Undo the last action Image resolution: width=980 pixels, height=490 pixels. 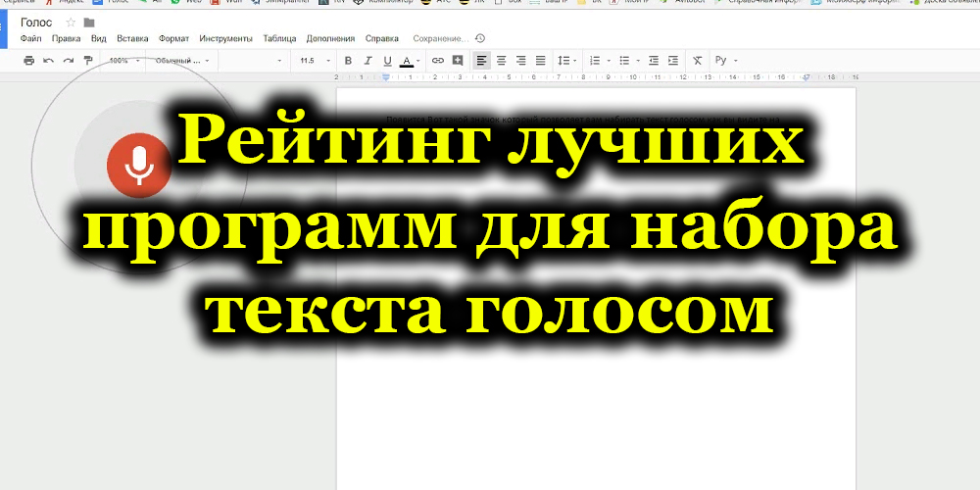[48, 61]
